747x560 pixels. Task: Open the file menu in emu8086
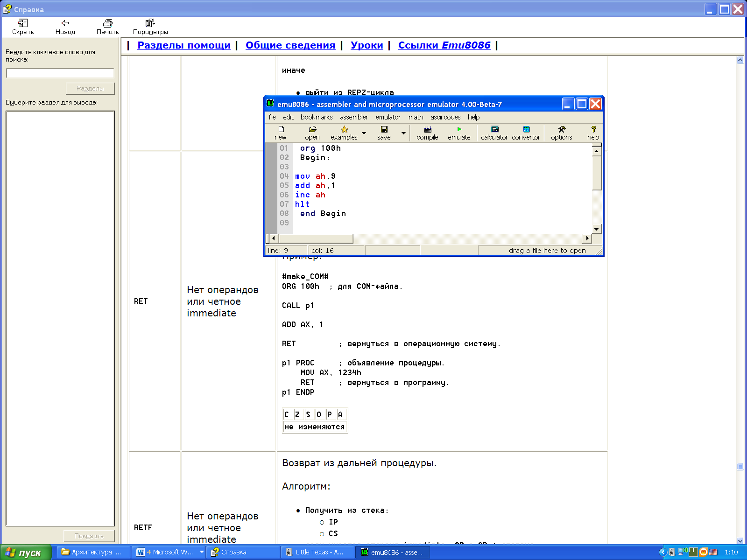pos(272,117)
